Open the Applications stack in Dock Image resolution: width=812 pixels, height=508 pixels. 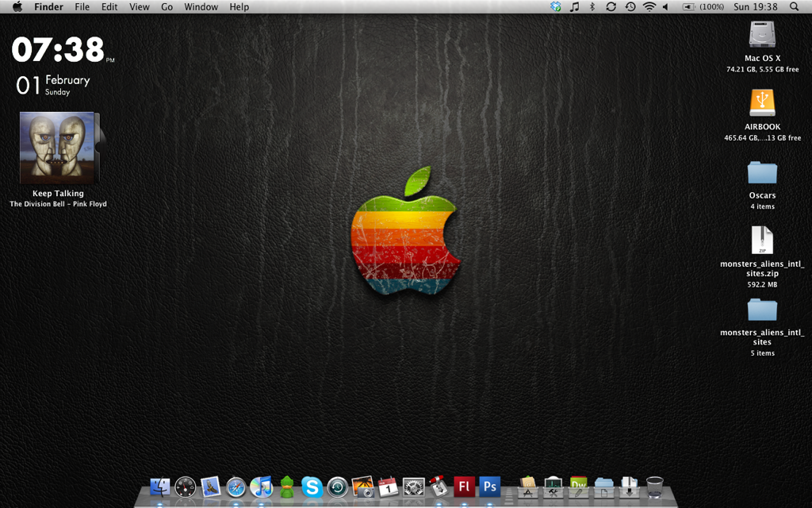(x=527, y=487)
